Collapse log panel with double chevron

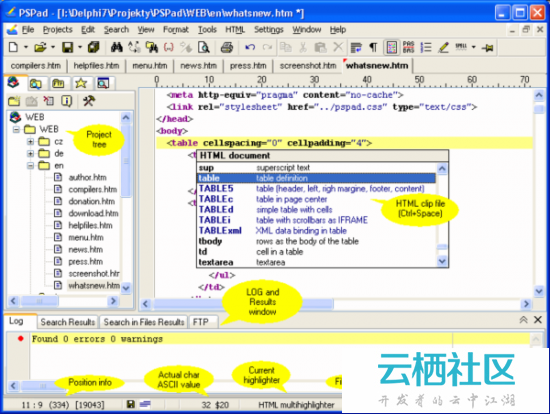pyautogui.click(x=523, y=320)
